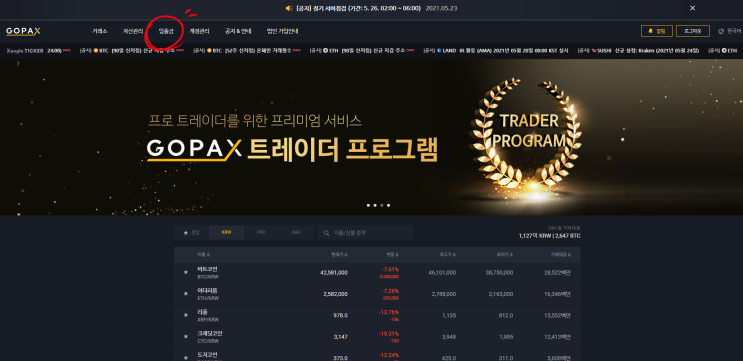The image size is (743, 361).
Task: Open the LAND AMA ticker notice
Action: pyautogui.click(x=496, y=50)
